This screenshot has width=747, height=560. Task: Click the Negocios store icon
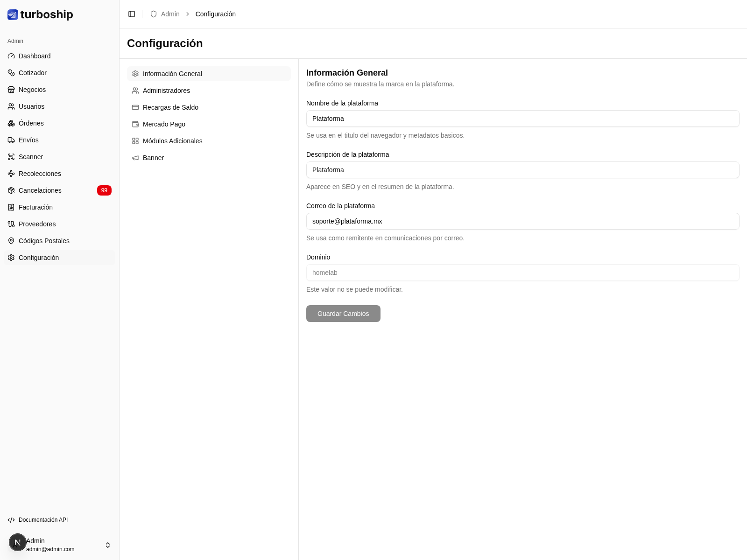(11, 90)
